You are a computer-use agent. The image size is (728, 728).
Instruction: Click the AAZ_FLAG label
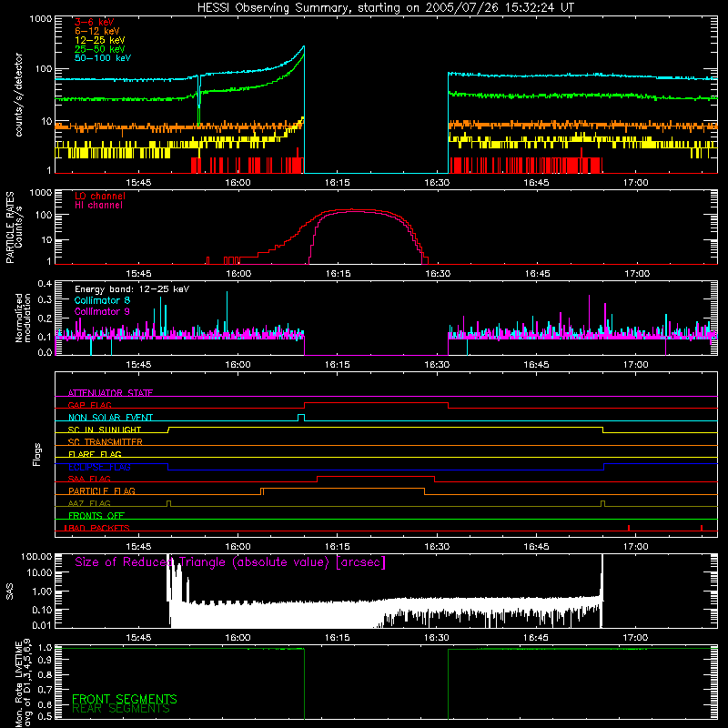point(89,503)
